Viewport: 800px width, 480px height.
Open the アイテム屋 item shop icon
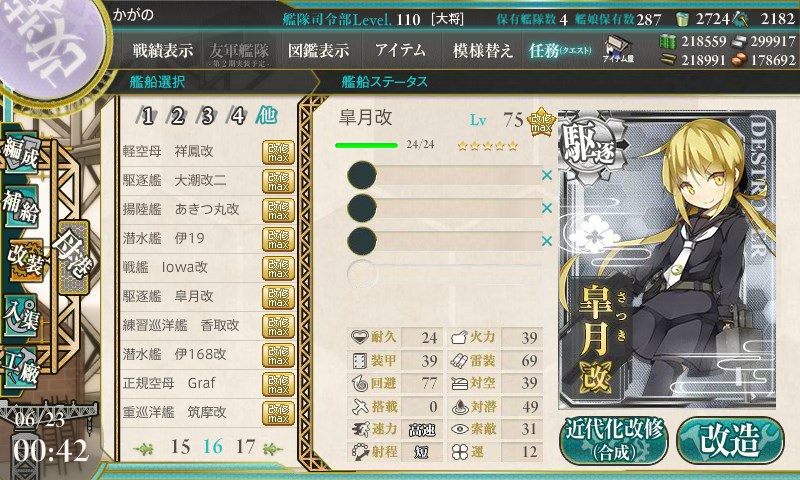click(x=618, y=49)
